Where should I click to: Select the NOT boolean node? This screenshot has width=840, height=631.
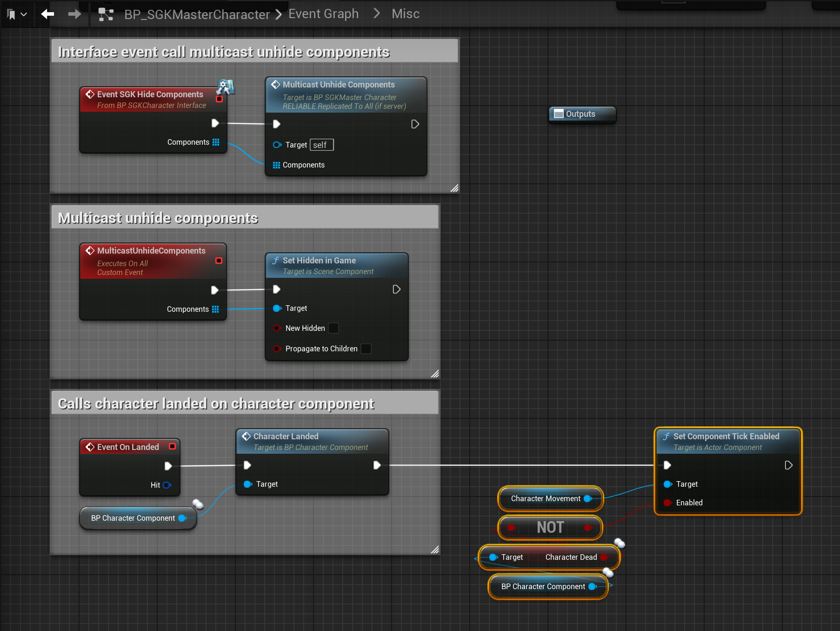point(550,527)
